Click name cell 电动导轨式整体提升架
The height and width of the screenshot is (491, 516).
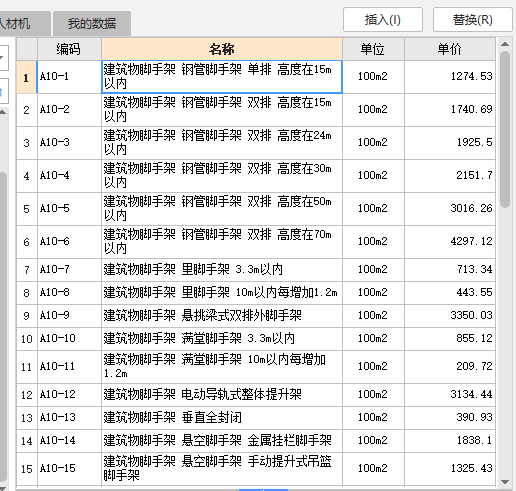(222, 395)
